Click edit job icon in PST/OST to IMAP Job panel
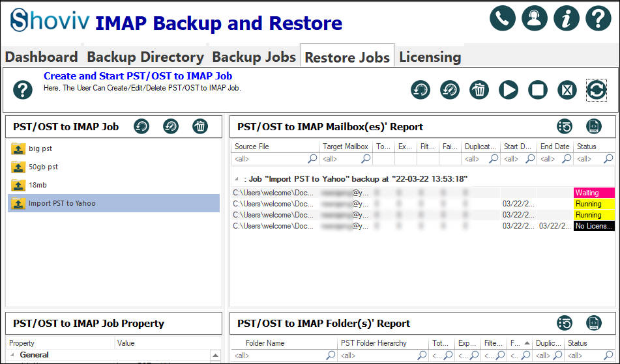 (x=171, y=126)
